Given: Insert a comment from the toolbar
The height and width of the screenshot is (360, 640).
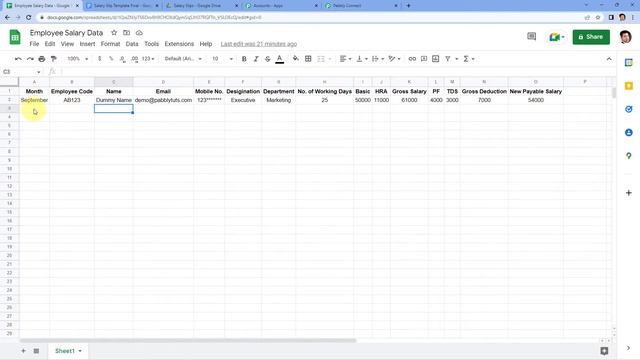Looking at the screenshot, I should pyautogui.click(x=424, y=59).
